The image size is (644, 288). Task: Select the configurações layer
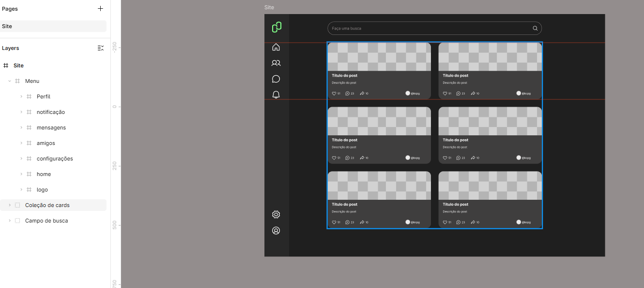(55, 159)
